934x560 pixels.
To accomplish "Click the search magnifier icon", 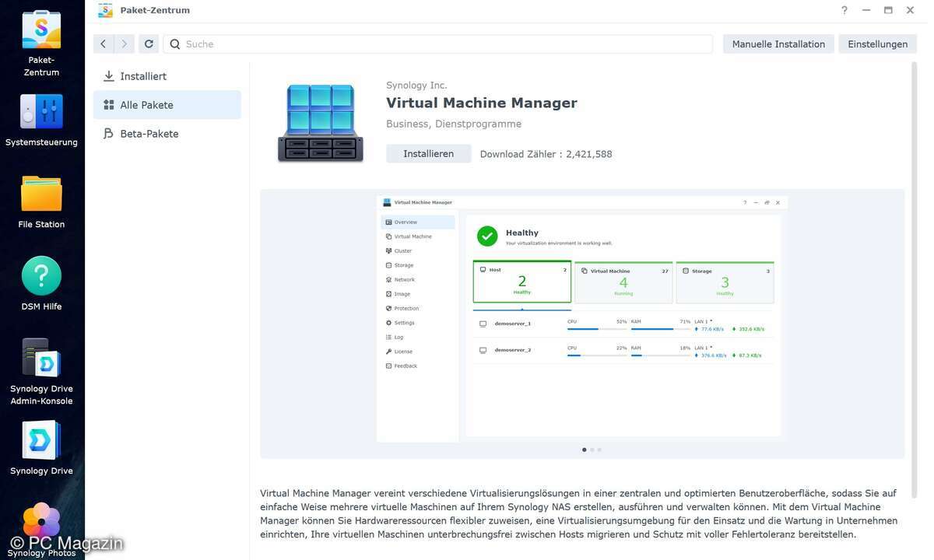I will point(175,44).
